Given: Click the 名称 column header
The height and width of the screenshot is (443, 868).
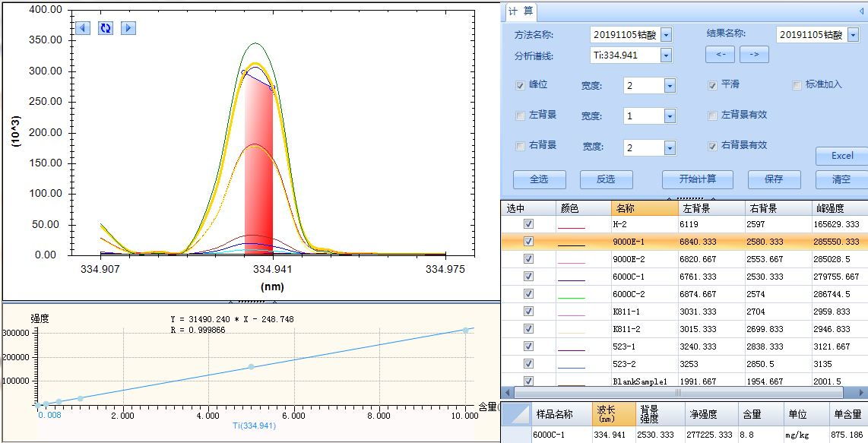Looking at the screenshot, I should 644,208.
